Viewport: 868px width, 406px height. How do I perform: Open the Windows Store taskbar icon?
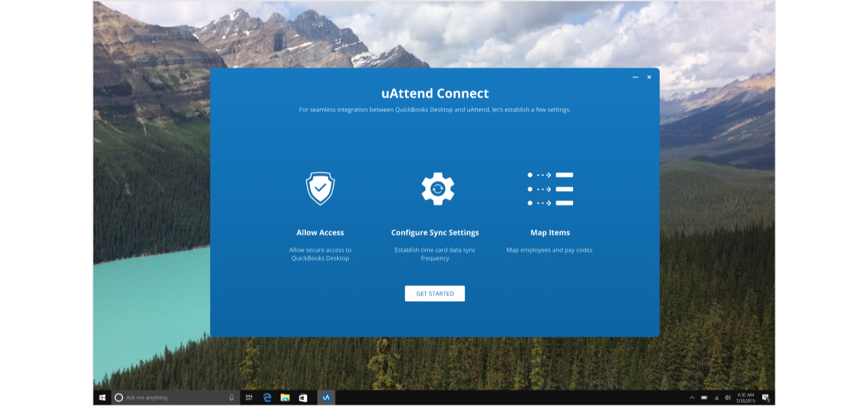point(303,398)
